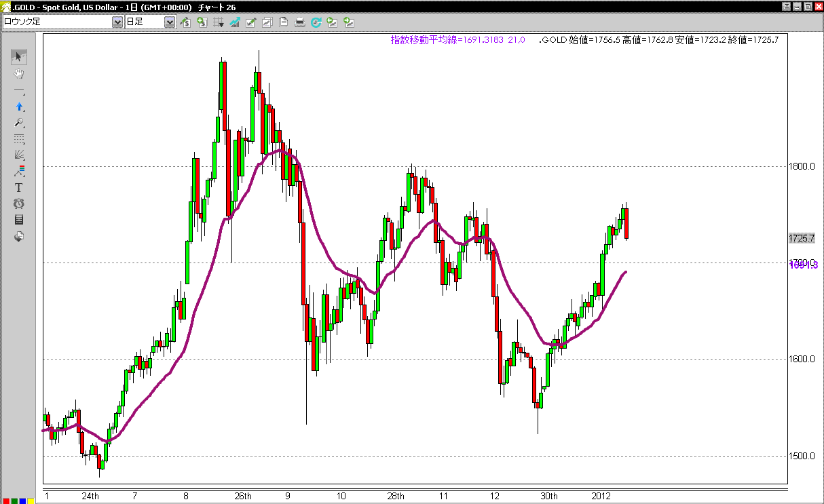Click the refresh chart clock icon
The width and height of the screenshot is (824, 504).
coord(316,22)
